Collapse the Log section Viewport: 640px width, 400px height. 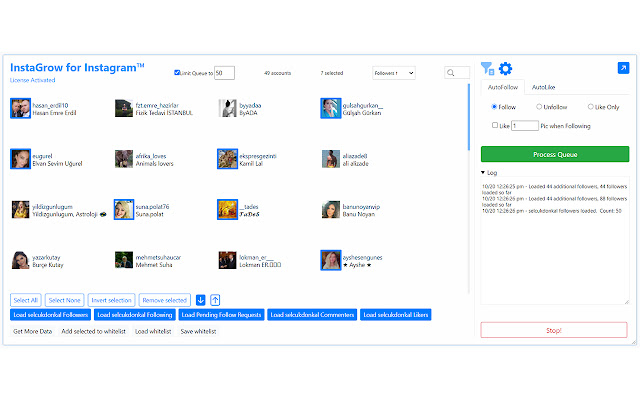tap(485, 173)
